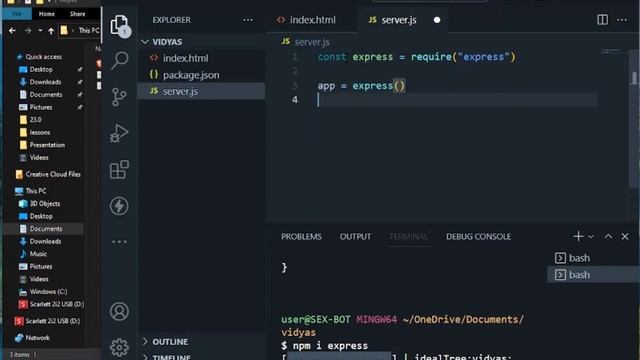The width and height of the screenshot is (640, 360).
Task: Click server.js in the breadcrumb
Action: [x=312, y=42]
